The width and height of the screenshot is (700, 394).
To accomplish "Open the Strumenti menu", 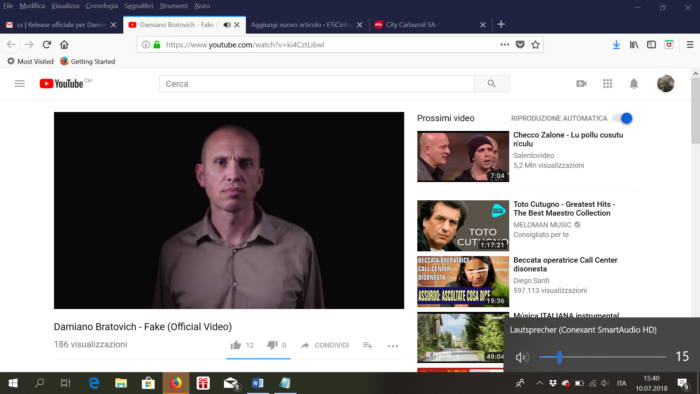I will (174, 6).
